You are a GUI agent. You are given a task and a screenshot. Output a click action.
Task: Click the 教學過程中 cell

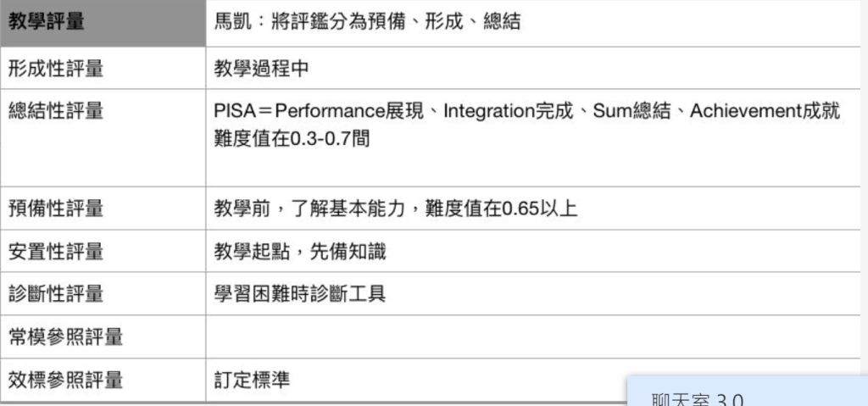coord(261,69)
